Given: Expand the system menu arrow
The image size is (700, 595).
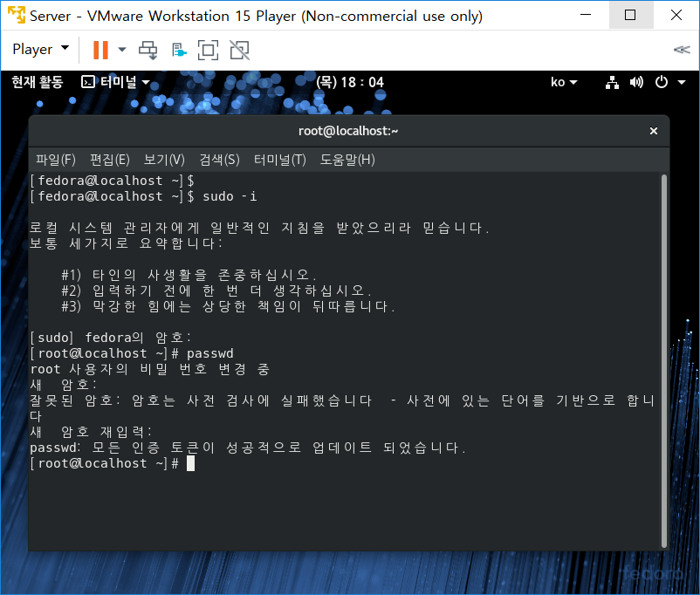Looking at the screenshot, I should click(x=682, y=82).
